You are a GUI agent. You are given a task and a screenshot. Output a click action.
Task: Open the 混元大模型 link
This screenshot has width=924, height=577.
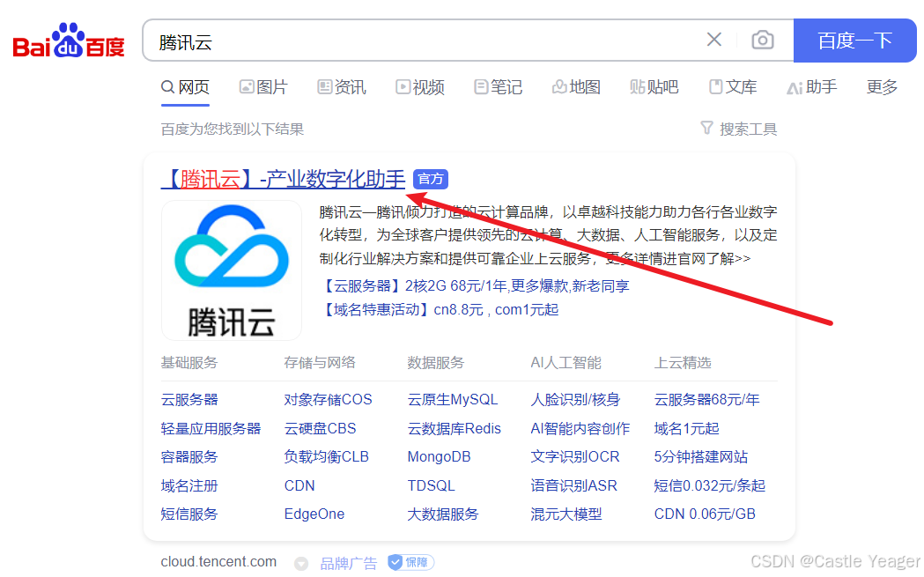coord(566,514)
